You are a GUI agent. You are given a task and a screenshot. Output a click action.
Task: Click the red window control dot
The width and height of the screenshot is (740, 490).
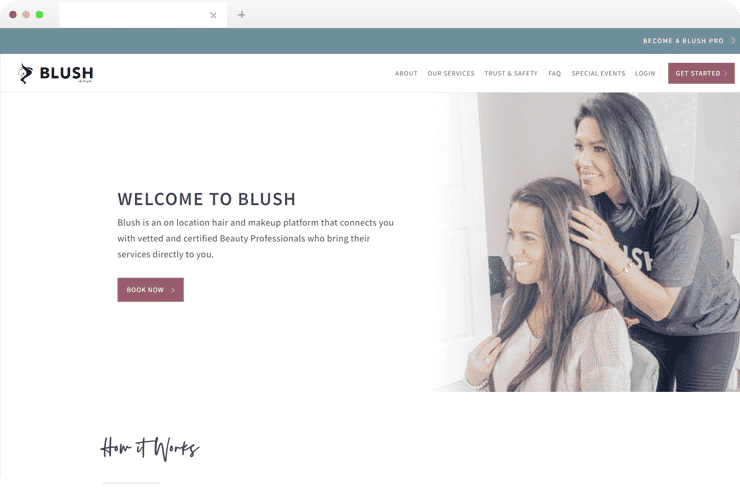[x=13, y=15]
